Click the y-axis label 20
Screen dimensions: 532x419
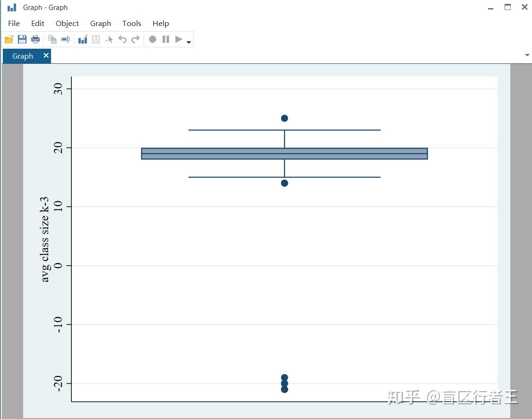pos(58,148)
